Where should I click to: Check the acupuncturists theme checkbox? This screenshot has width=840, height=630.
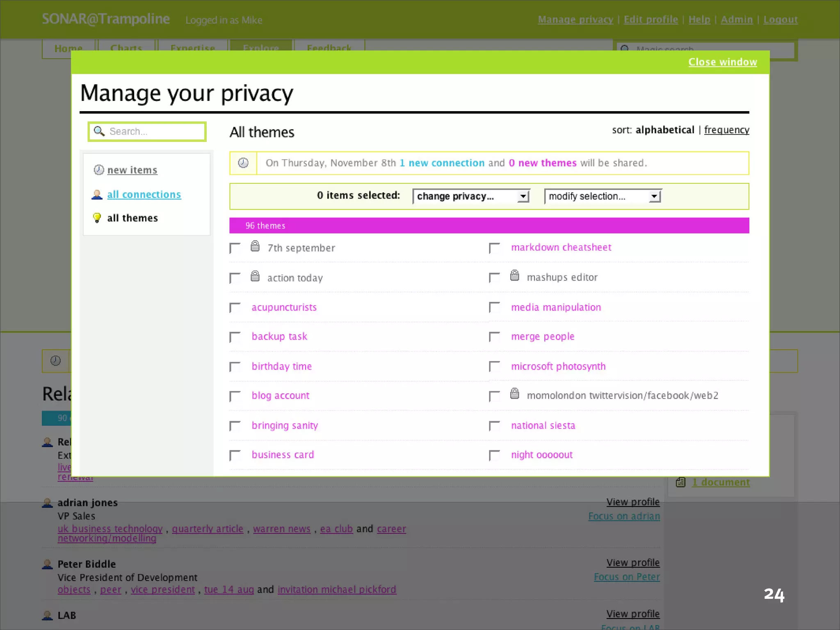point(235,308)
